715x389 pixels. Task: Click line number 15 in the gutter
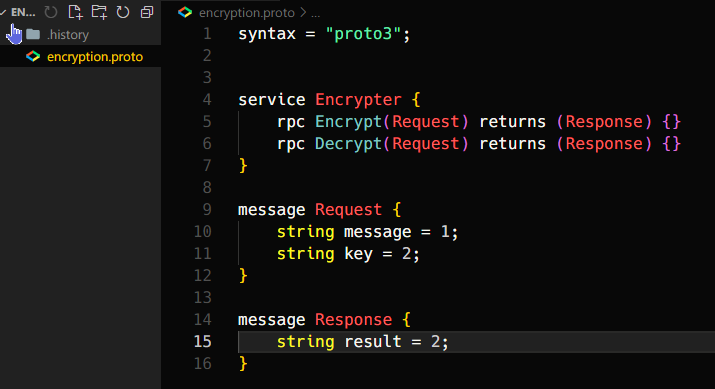pos(202,342)
